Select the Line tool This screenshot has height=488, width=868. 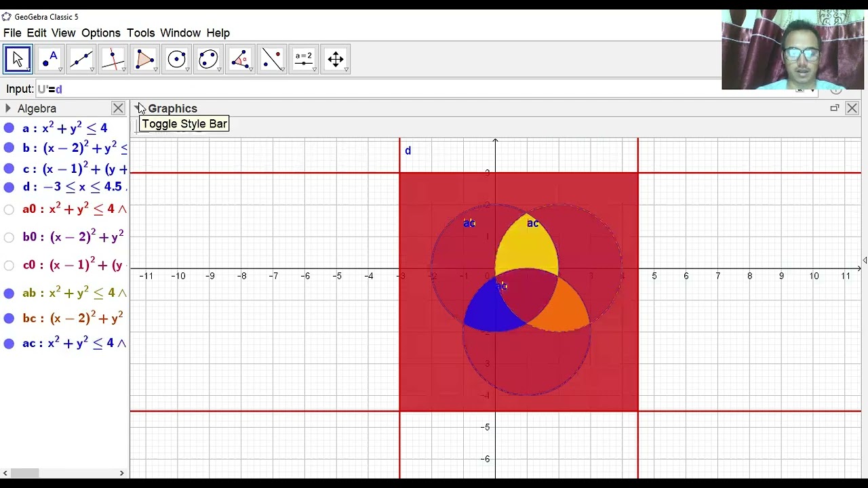click(81, 59)
